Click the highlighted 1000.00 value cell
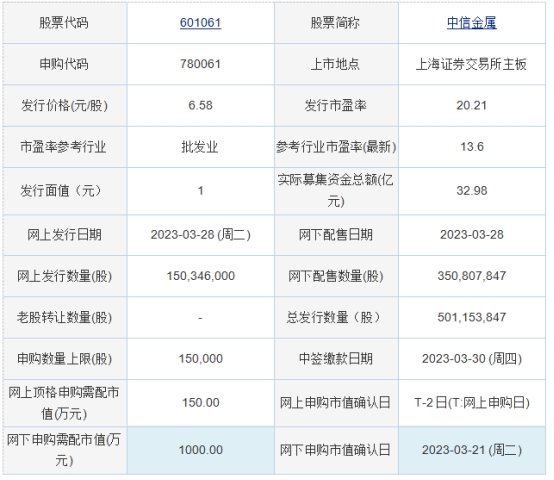The height and width of the screenshot is (480, 554). (x=201, y=450)
